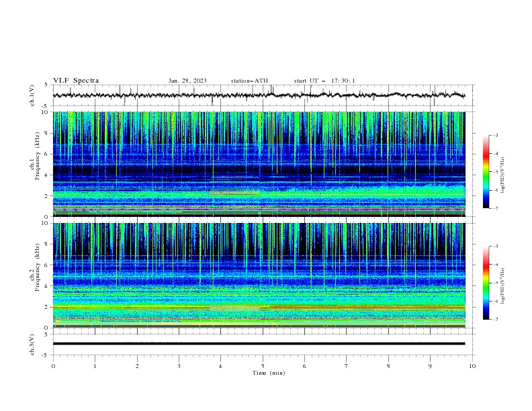Select the ch.2 "Frequency (kHz)" axis label
The image size is (532, 411).
[x=38, y=267]
